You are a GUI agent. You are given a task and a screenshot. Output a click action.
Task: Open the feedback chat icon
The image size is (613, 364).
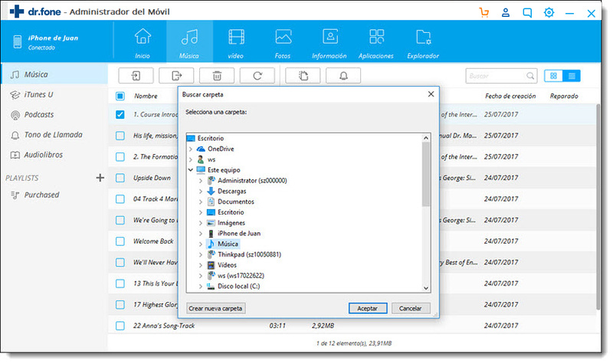pyautogui.click(x=527, y=12)
